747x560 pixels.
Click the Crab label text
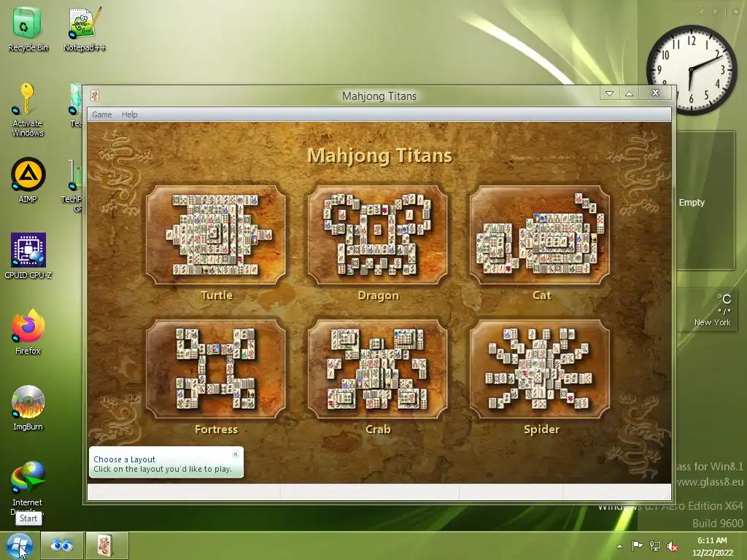(379, 429)
